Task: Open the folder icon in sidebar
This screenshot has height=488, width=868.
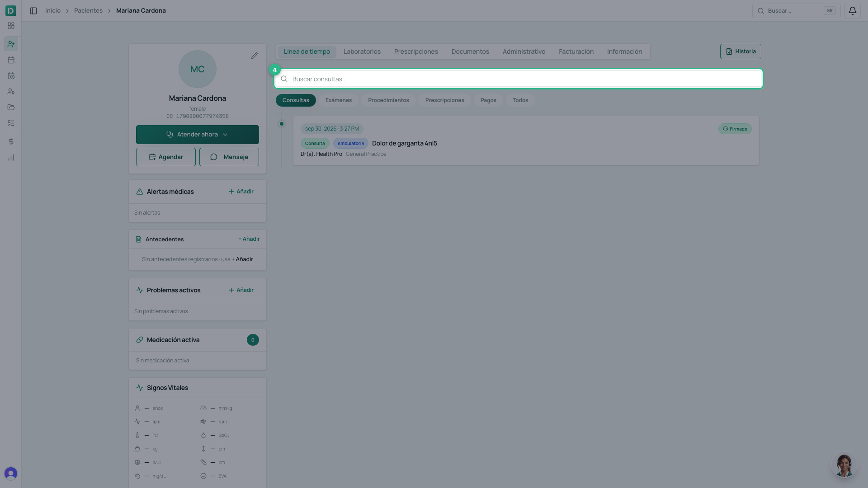Action: [11, 107]
